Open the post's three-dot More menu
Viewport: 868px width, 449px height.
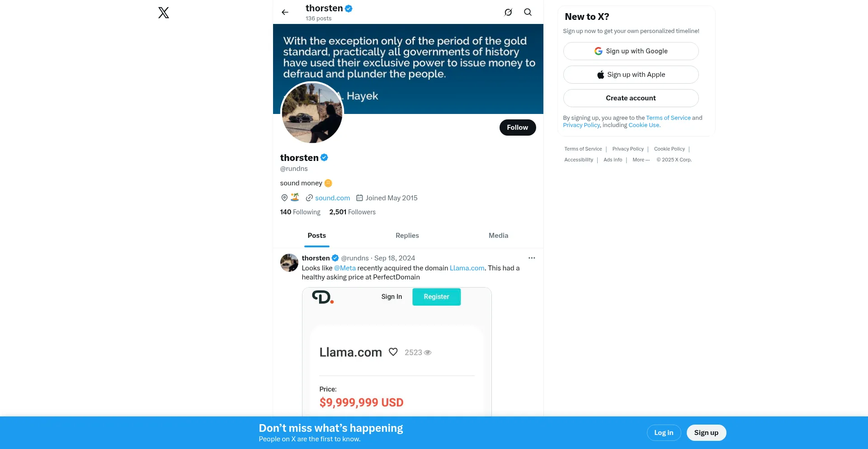click(x=532, y=258)
